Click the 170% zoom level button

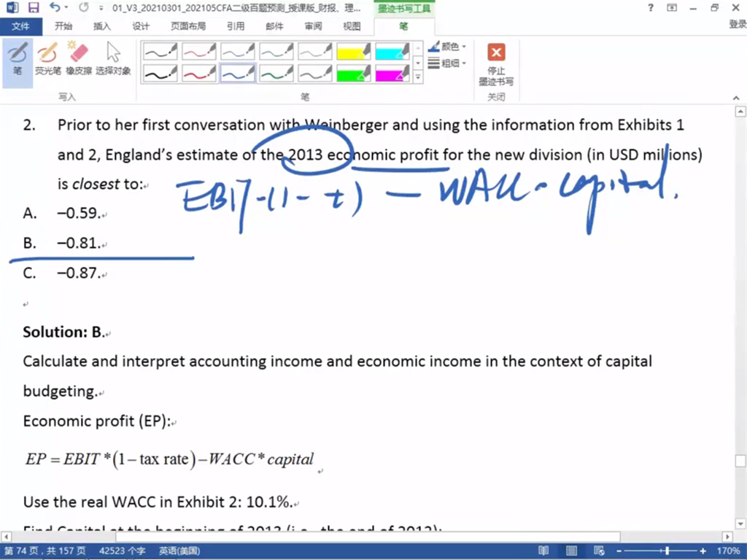coord(728,551)
